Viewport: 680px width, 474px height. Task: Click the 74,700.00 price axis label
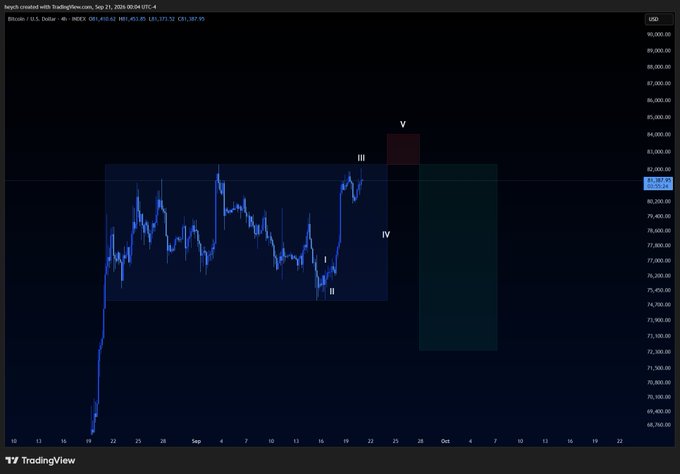click(x=659, y=305)
